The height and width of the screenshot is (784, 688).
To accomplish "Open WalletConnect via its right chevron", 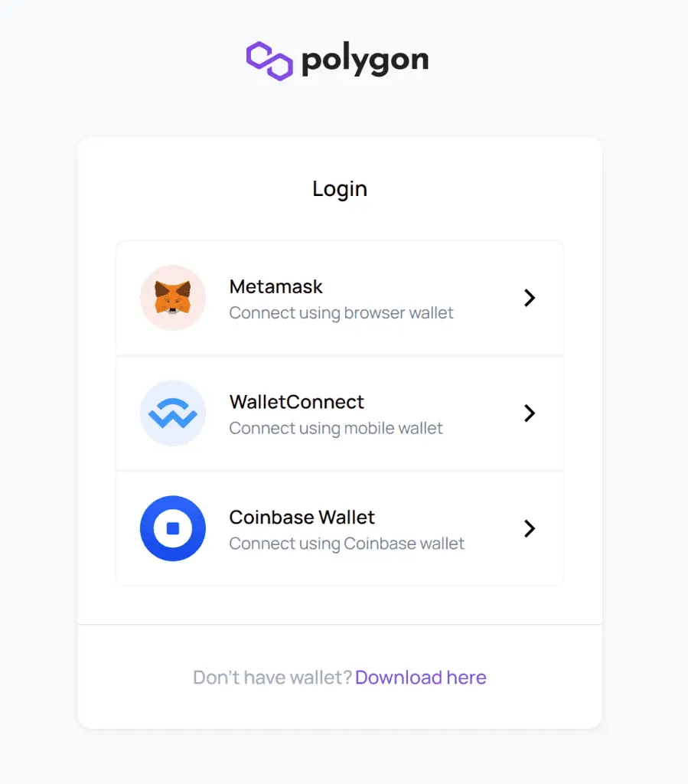I will 530,413.
